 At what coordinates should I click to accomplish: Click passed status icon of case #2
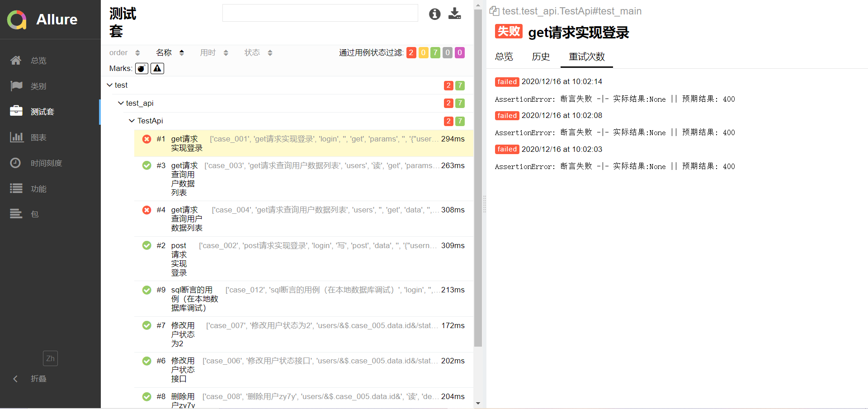[147, 245]
